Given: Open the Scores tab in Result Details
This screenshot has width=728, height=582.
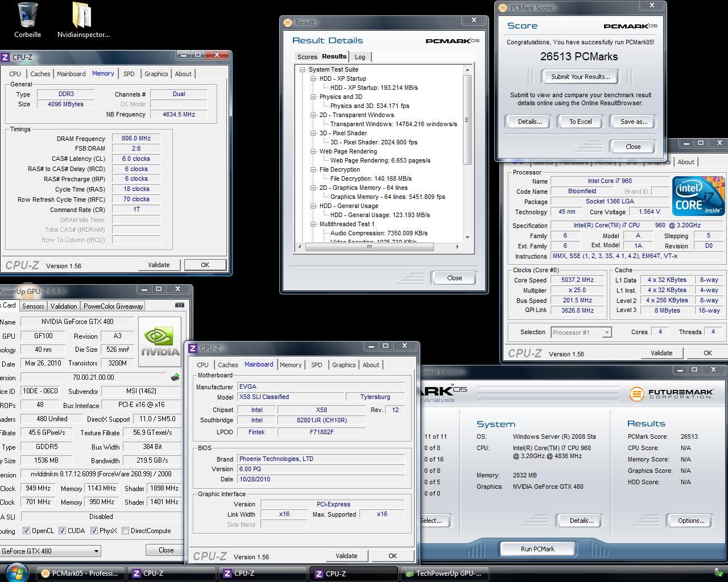Looking at the screenshot, I should [307, 57].
